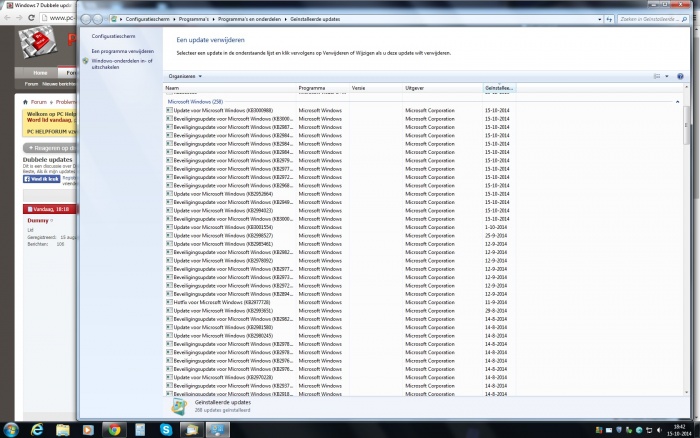Image resolution: width=700 pixels, height=438 pixels.
Task: Open the Windows Start menu
Action: point(10,430)
